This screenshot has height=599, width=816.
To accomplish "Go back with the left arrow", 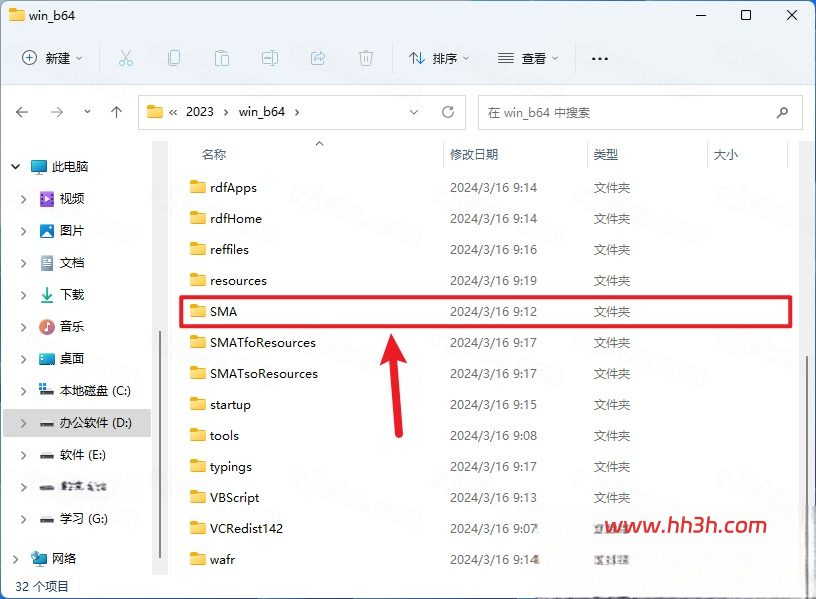I will [22, 112].
